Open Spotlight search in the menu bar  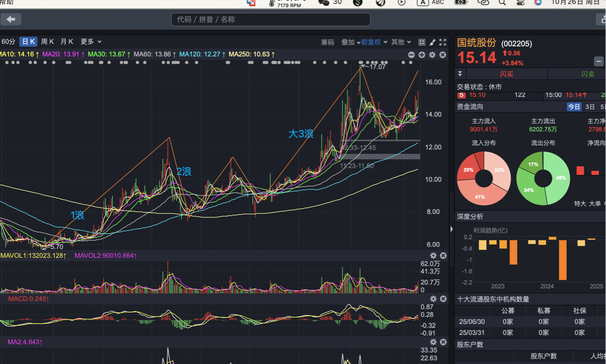tap(502, 2)
